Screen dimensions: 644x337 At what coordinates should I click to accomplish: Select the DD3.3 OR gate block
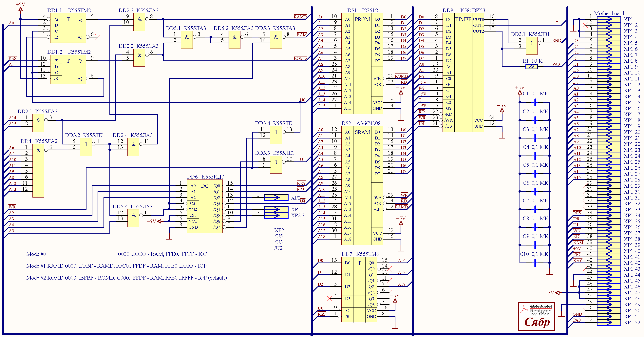coord(276,165)
